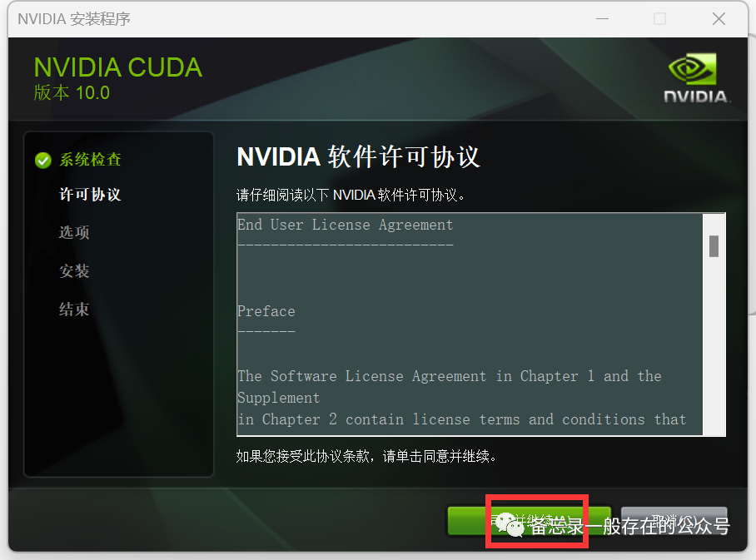
Task: Click the maximize button in title bar
Action: pyautogui.click(x=659, y=19)
